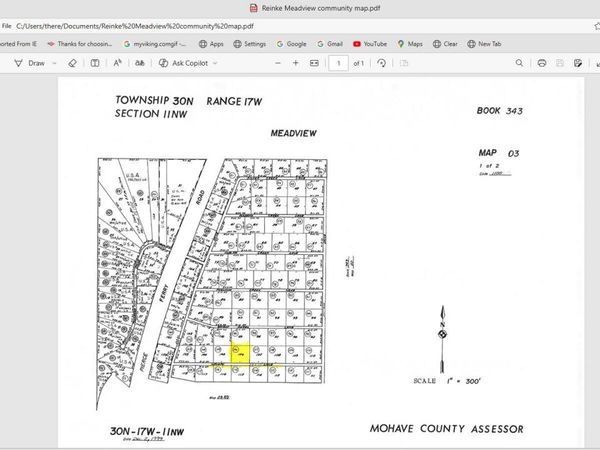Image resolution: width=600 pixels, height=450 pixels.
Task: Open myviking.comgif bookmark
Action: point(155,44)
